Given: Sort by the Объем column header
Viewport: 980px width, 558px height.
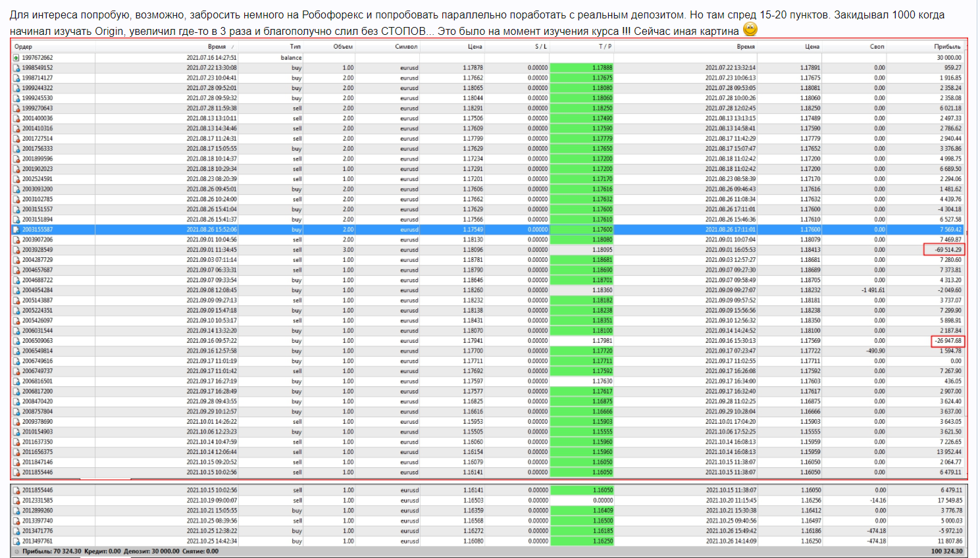Looking at the screenshot, I should coord(343,47).
